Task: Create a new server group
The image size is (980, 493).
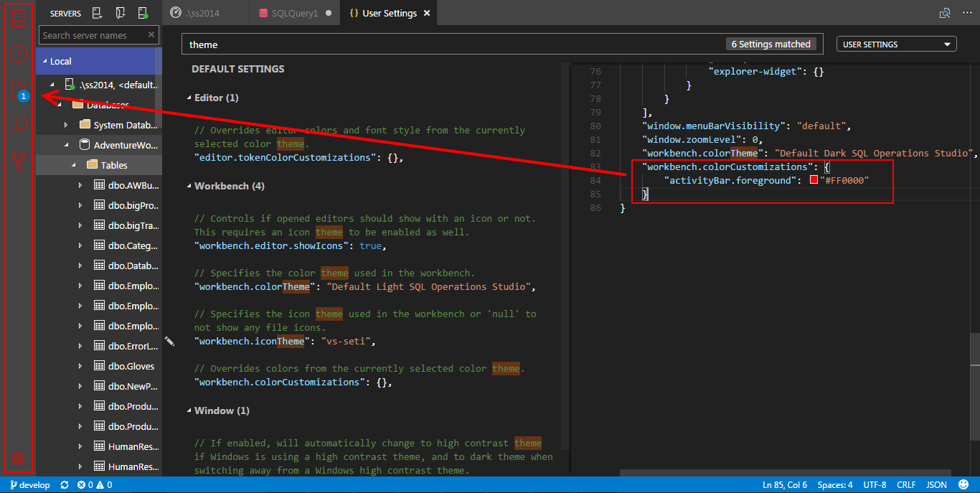Action: pos(120,12)
